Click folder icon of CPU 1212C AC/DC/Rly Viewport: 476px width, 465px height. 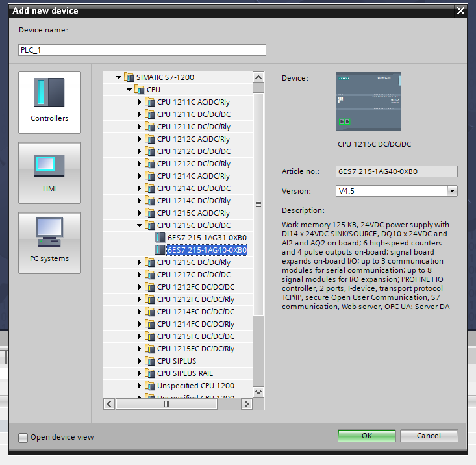pos(149,139)
